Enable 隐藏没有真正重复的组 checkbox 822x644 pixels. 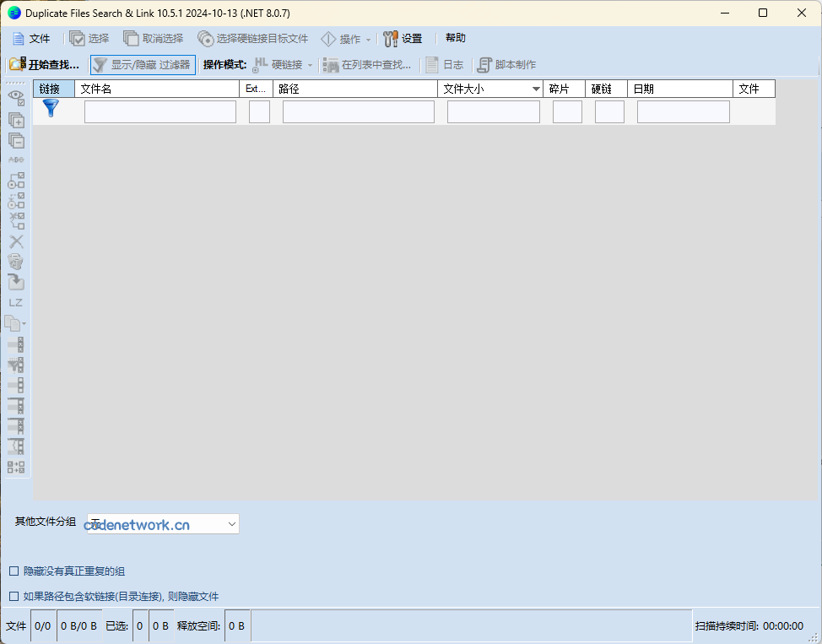tap(14, 571)
